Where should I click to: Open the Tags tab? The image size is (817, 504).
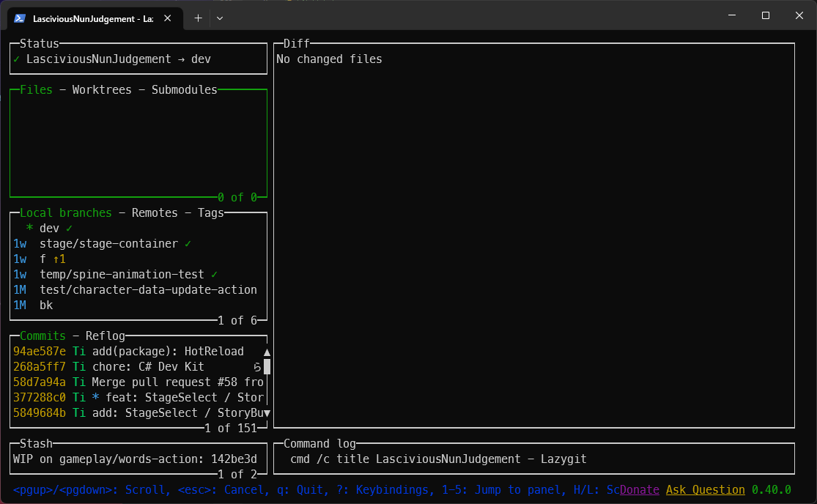pyautogui.click(x=210, y=213)
